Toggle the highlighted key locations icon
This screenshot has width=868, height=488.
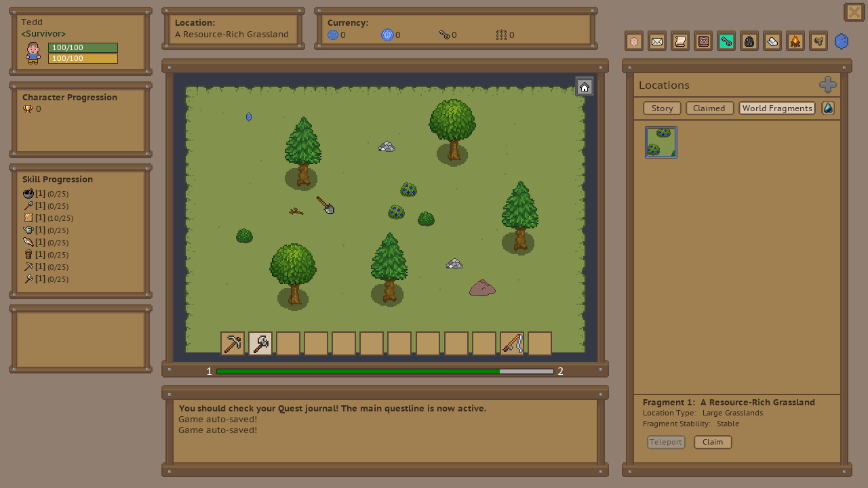[726, 41]
